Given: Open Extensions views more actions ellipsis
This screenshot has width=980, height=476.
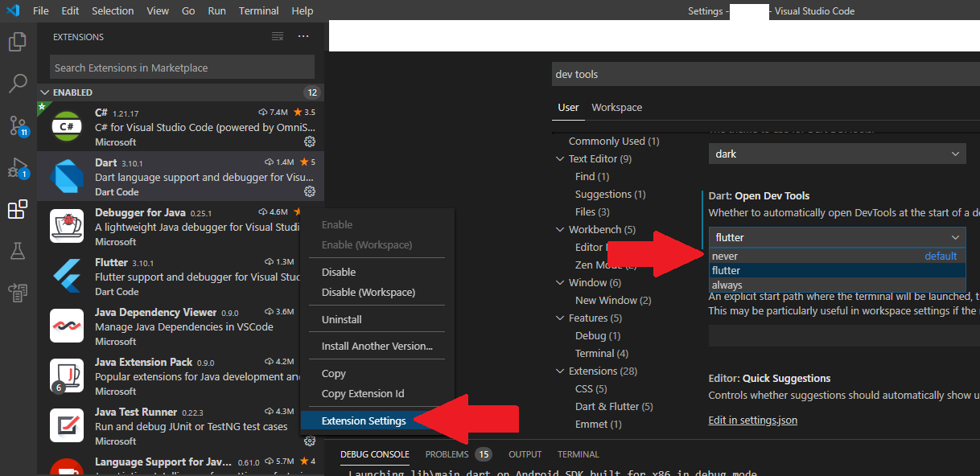Looking at the screenshot, I should pyautogui.click(x=303, y=37).
